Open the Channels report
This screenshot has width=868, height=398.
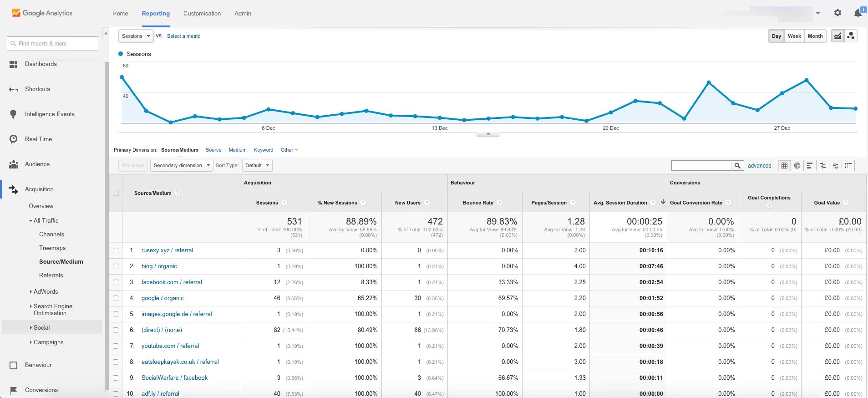click(51, 235)
